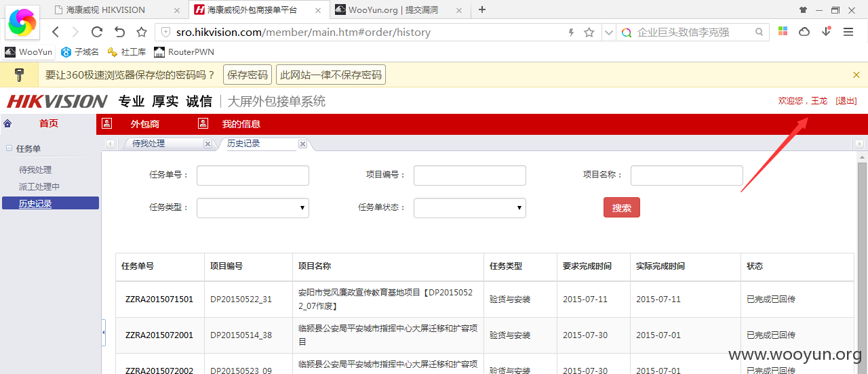Click the lightning speed-mode icon in address bar

(x=571, y=32)
